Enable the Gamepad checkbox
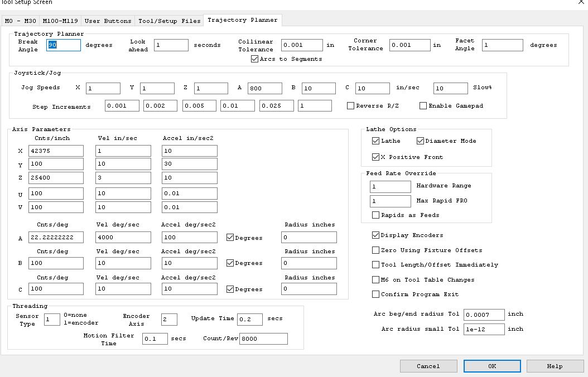Screen dimensions: 588x377 [x=423, y=105]
